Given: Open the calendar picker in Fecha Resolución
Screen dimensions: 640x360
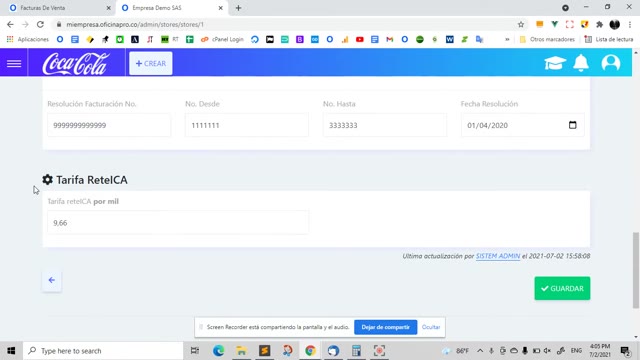Looking at the screenshot, I should pos(573,125).
